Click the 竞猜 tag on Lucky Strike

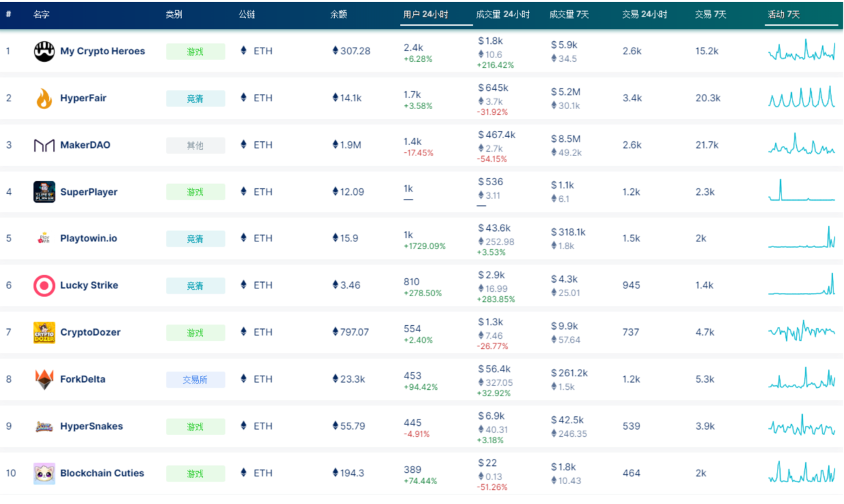(x=196, y=286)
